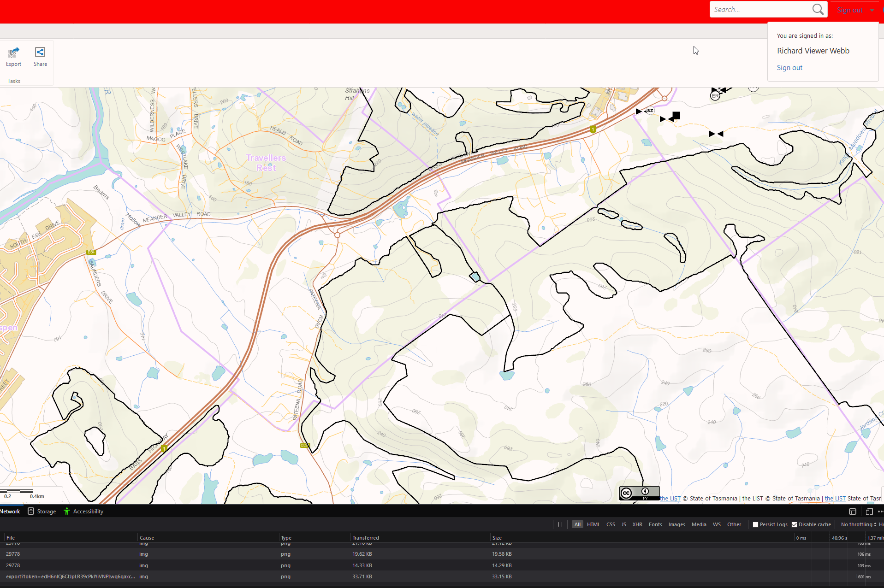Sort requests by the Transferred column header

click(x=420, y=538)
